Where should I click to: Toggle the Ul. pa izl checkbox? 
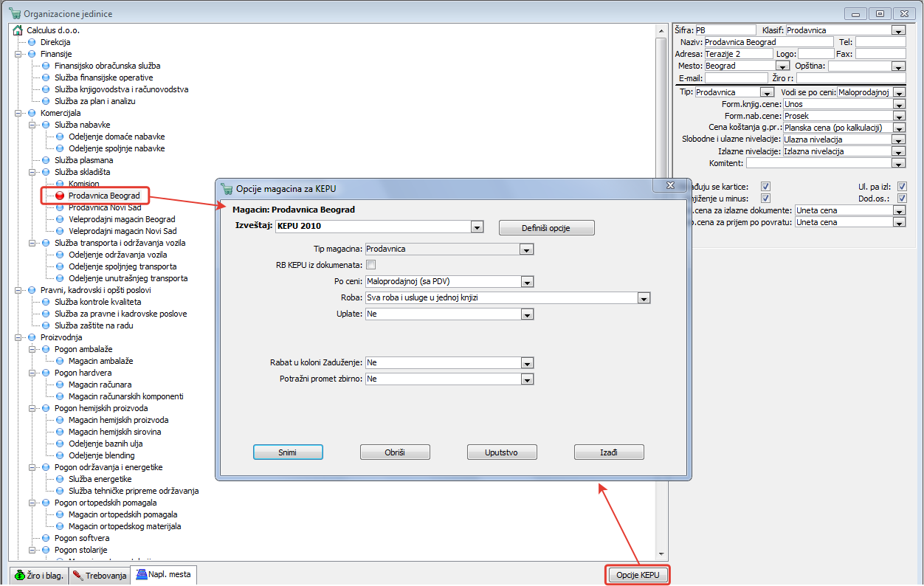[x=902, y=187]
